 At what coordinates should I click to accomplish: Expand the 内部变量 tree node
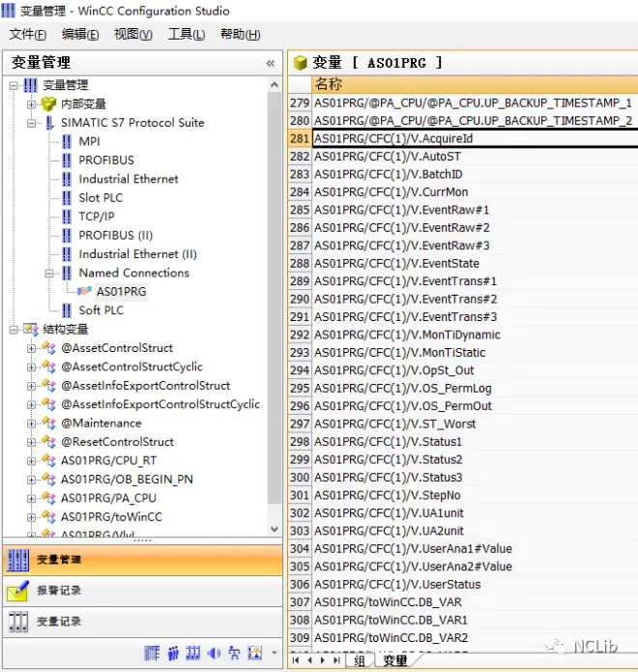tap(31, 104)
